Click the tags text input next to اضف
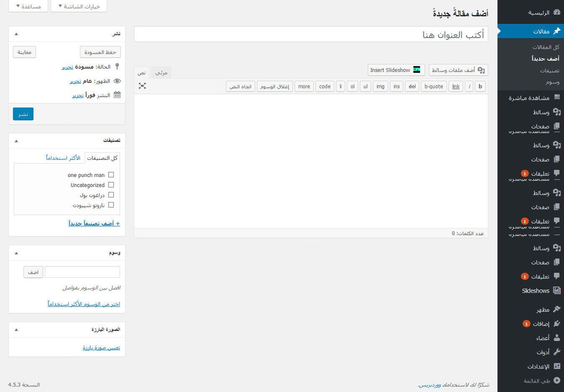Image resolution: width=564 pixels, height=392 pixels. [82, 272]
